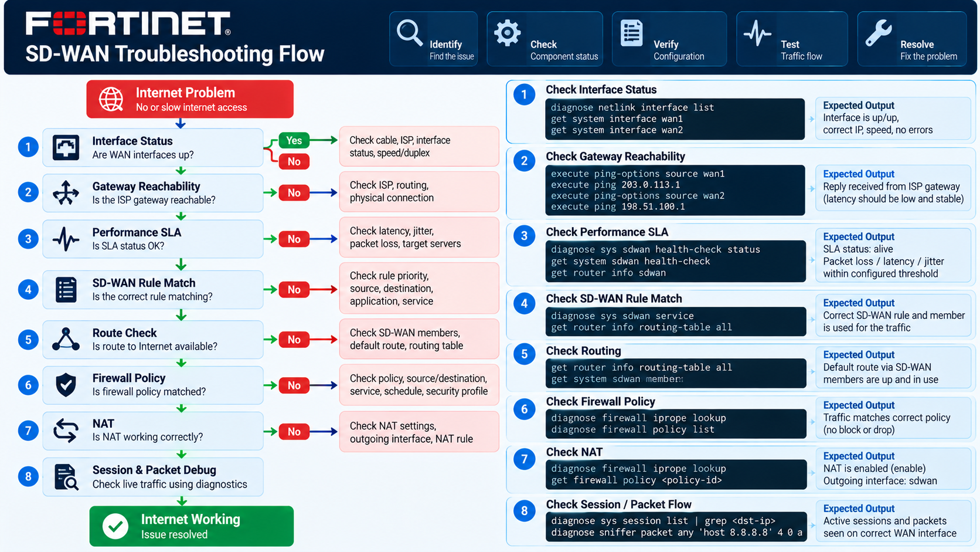Click 'diagnose sys sdwan health-check status' command
This screenshot has height=552, width=980.
click(x=655, y=249)
